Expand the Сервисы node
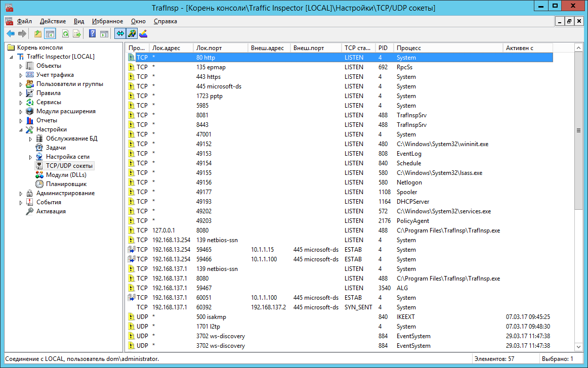588x368 pixels. coord(21,102)
